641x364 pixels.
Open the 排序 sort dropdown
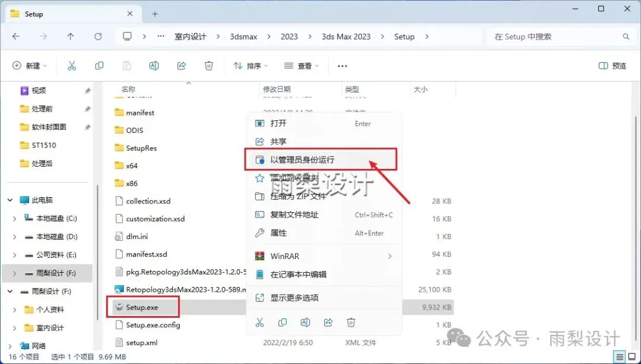[x=250, y=66]
